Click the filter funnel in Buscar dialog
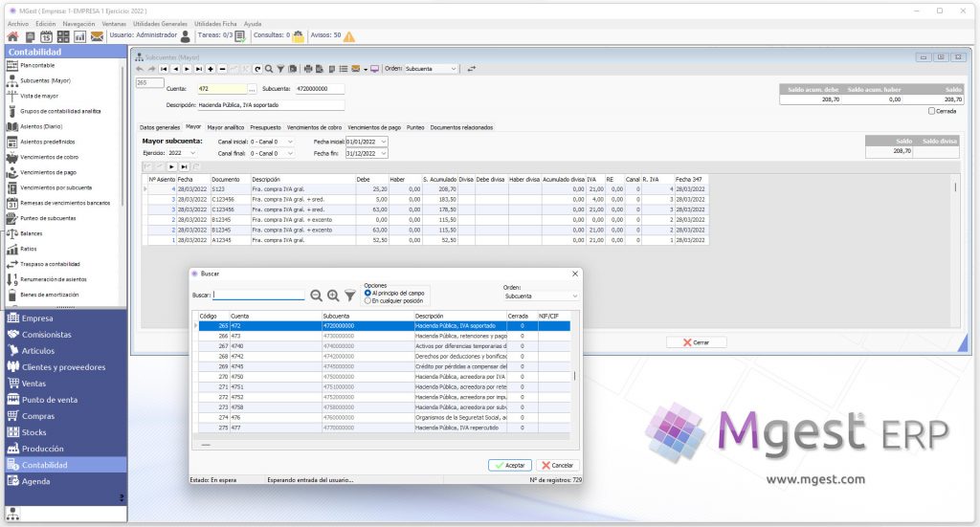980x527 pixels. 350,296
